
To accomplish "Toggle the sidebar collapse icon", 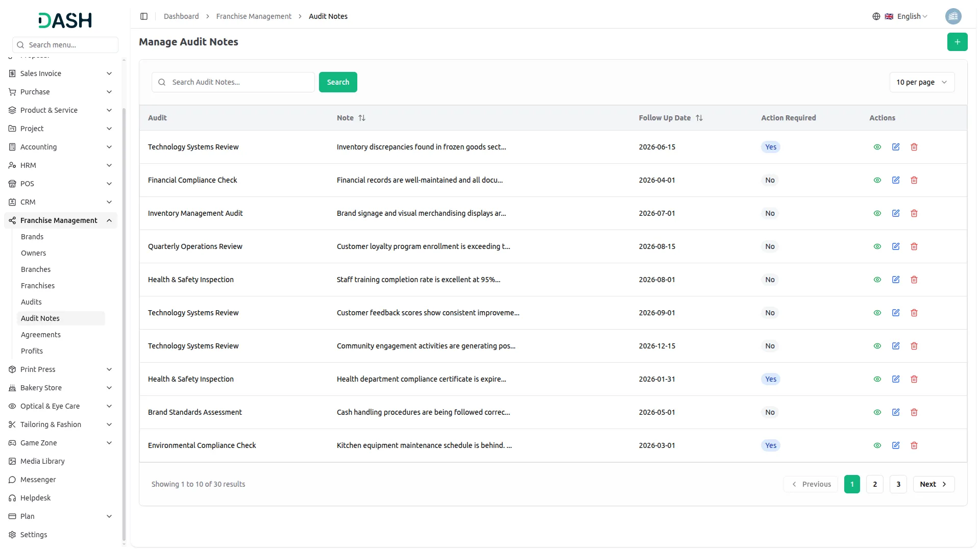I will tap(144, 16).
